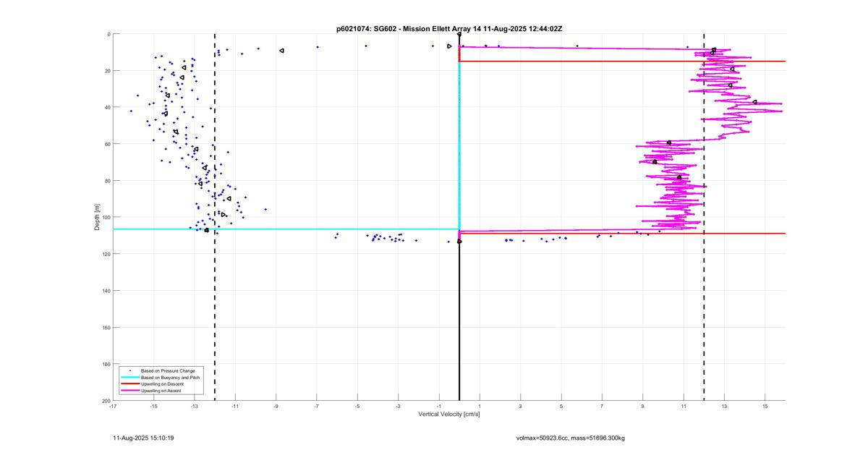
Task: Click the y-axis depth tick label '120'
Action: click(106, 254)
